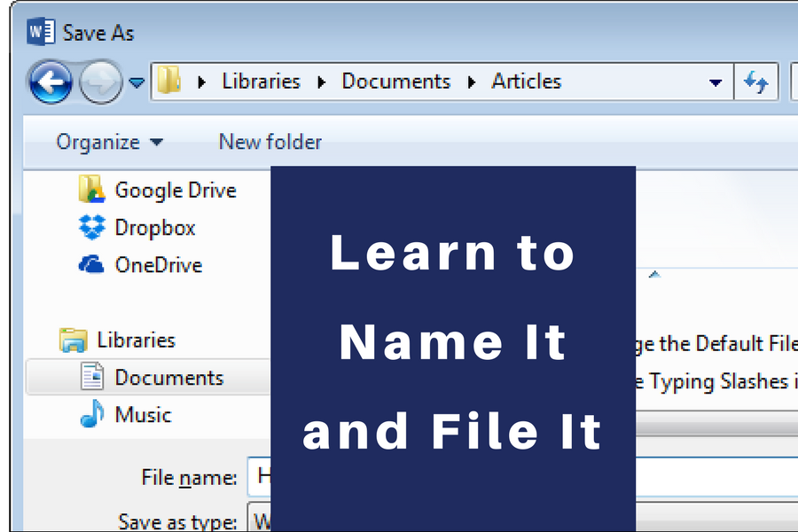Expand arrow before Libraries in address bar
Screen dimensions: 798x532
[201, 82]
